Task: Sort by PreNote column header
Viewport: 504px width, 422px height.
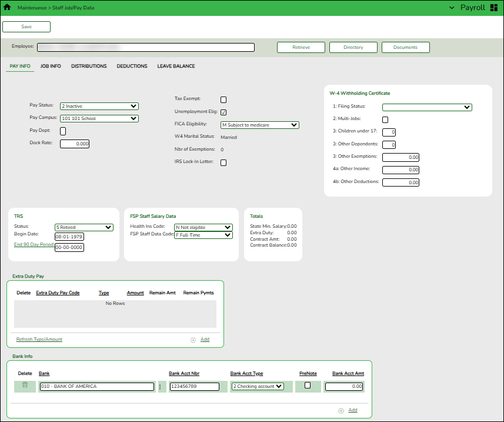Action: tap(308, 373)
